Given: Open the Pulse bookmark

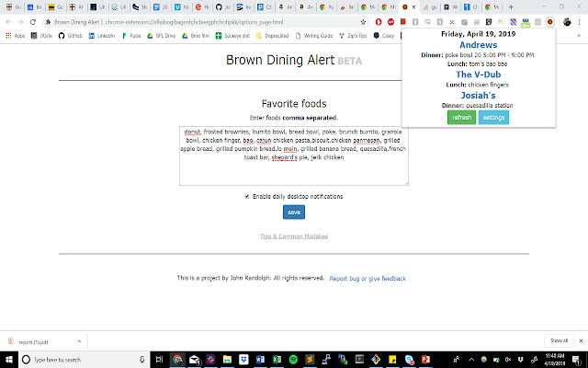Looking at the screenshot, I should click(x=131, y=36).
